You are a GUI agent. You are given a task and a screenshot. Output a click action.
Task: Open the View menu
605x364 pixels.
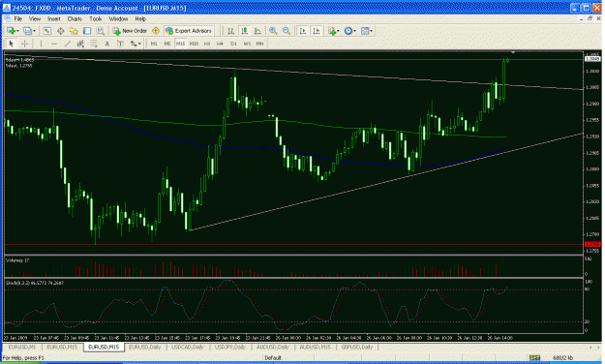pos(35,19)
